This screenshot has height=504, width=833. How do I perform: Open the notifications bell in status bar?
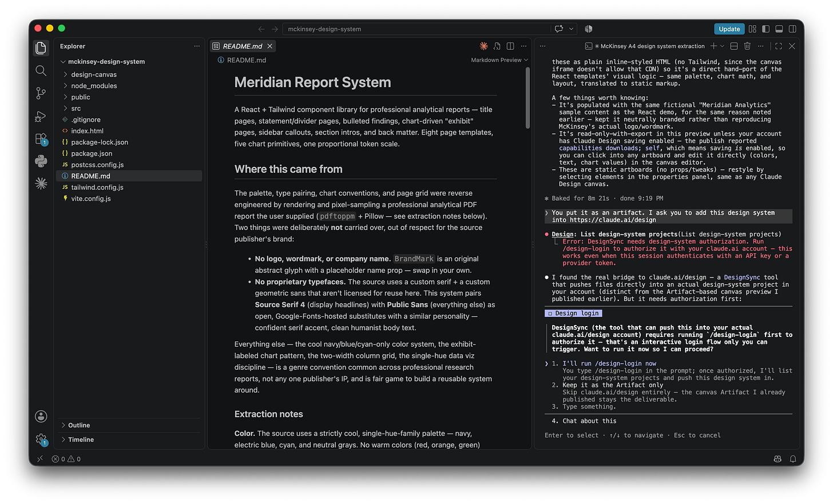pos(793,459)
